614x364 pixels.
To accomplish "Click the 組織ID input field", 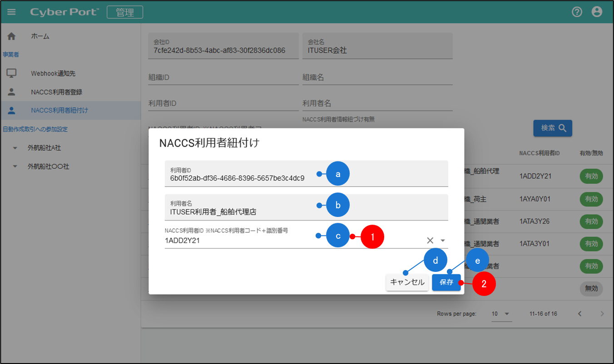I will tap(223, 78).
